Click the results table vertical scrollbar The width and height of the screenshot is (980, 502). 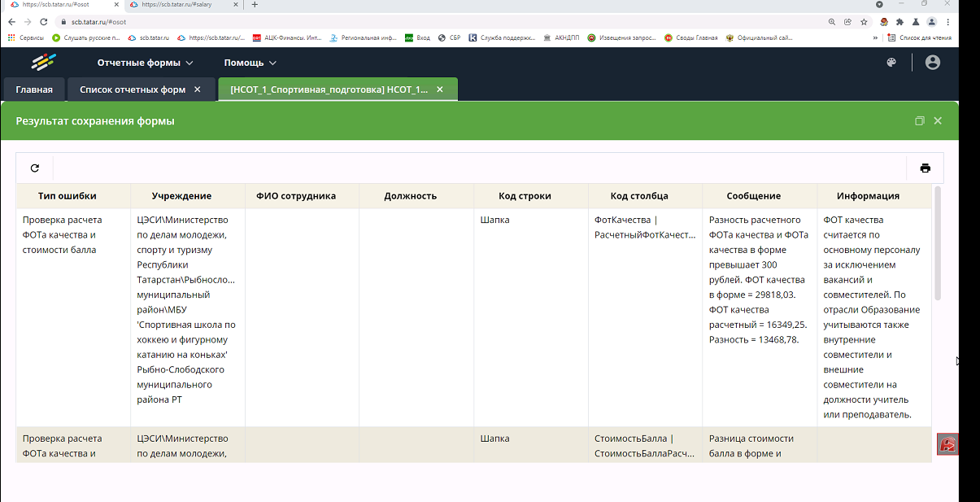[938, 244]
